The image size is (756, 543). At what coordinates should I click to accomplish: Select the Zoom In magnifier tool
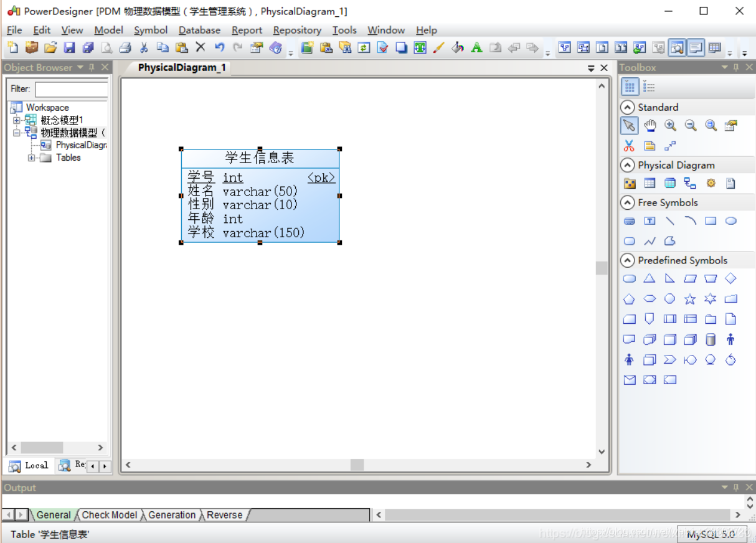click(x=670, y=126)
